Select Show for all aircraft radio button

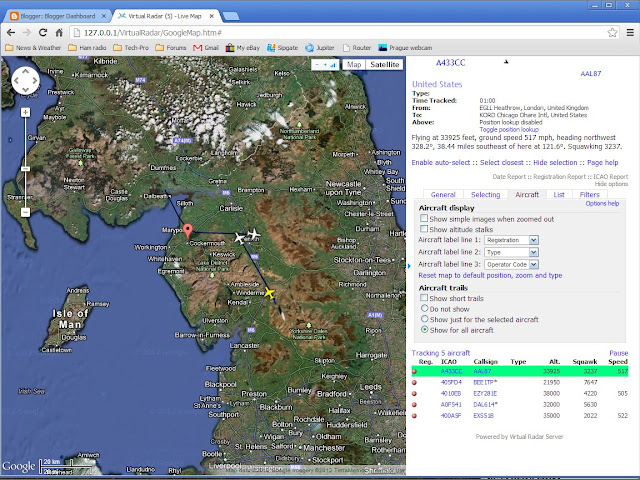coord(424,329)
